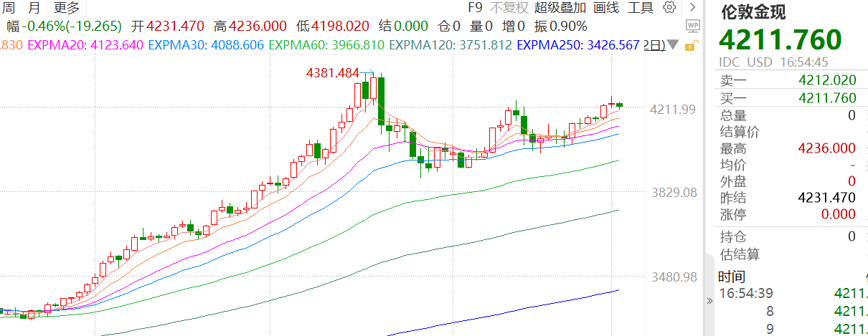
Task: Open the chart settings gear icon
Action: click(669, 8)
